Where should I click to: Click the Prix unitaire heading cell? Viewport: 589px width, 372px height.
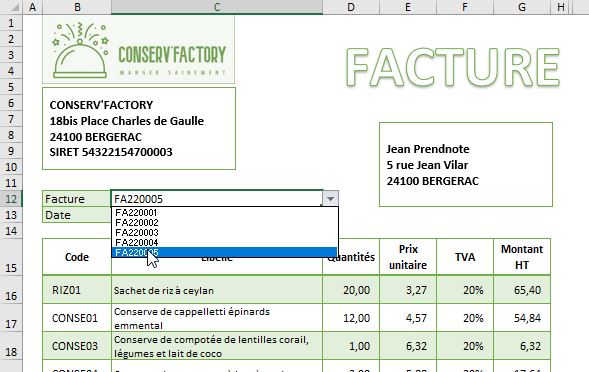408,257
